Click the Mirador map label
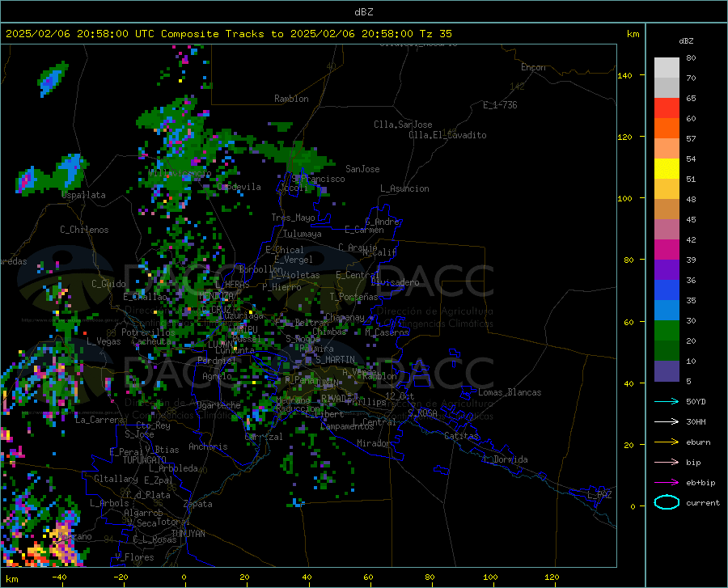Screen dimensions: 728x588 [x=373, y=443]
